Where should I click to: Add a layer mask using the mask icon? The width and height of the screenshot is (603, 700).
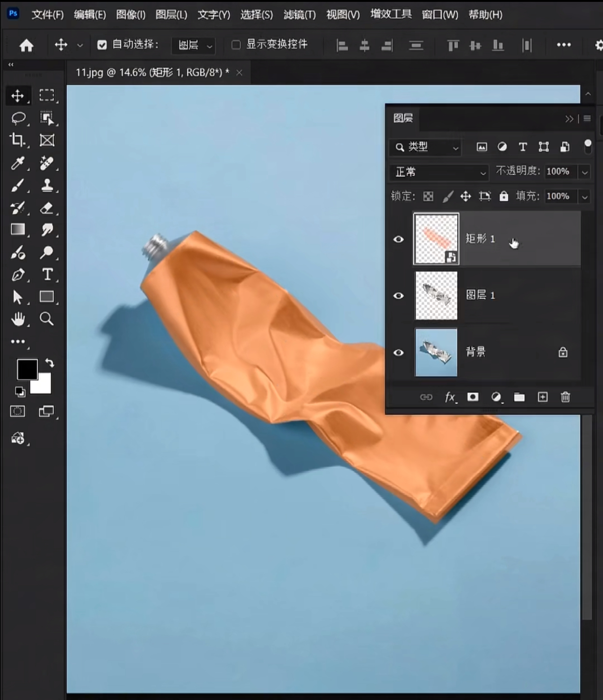pyautogui.click(x=473, y=397)
